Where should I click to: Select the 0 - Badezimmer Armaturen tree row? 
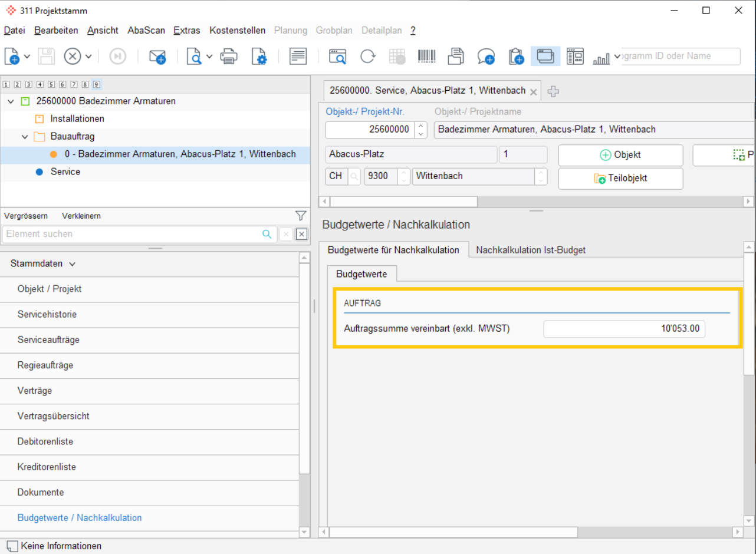pyautogui.click(x=155, y=154)
